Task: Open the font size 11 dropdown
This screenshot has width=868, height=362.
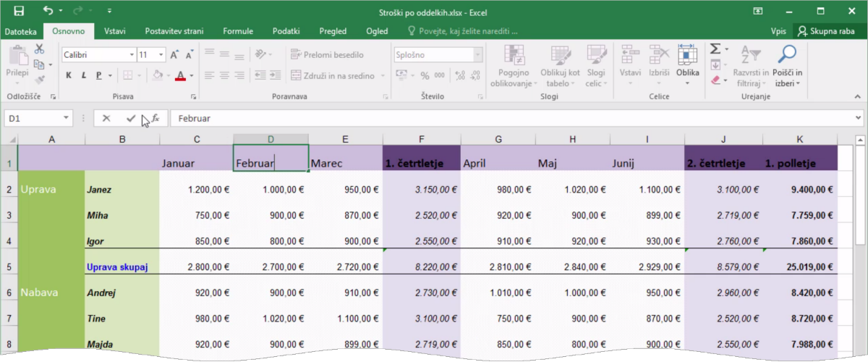Action: coord(162,55)
